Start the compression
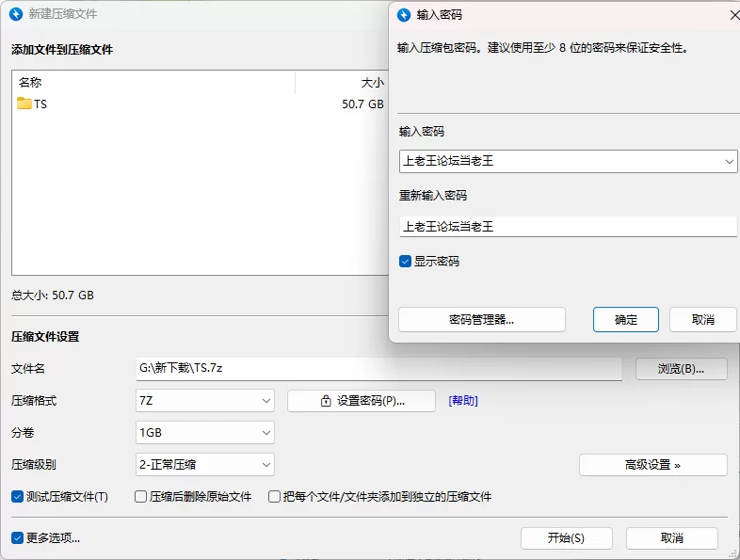The width and height of the screenshot is (740, 560). click(567, 538)
